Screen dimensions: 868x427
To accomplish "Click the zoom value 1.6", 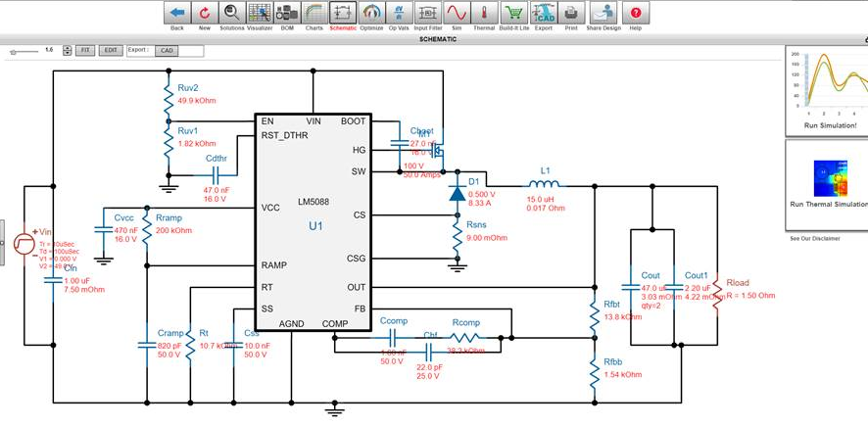I will (49, 50).
